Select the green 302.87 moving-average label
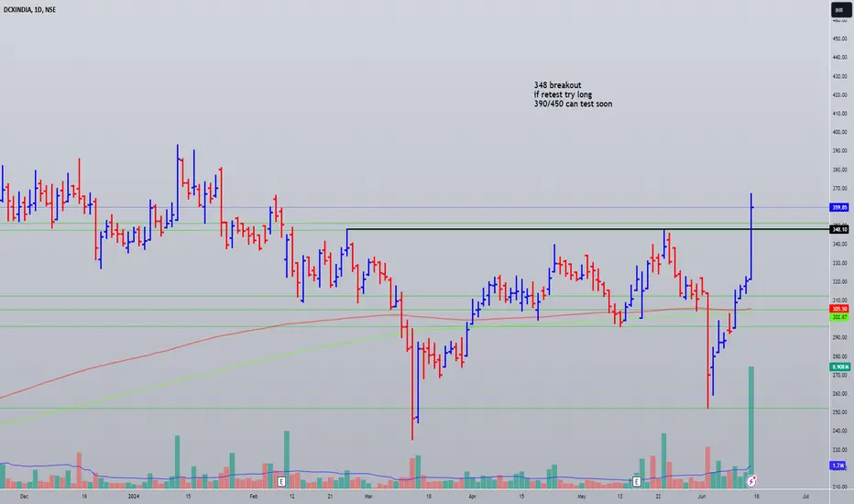This screenshot has width=854, height=504. click(x=839, y=317)
